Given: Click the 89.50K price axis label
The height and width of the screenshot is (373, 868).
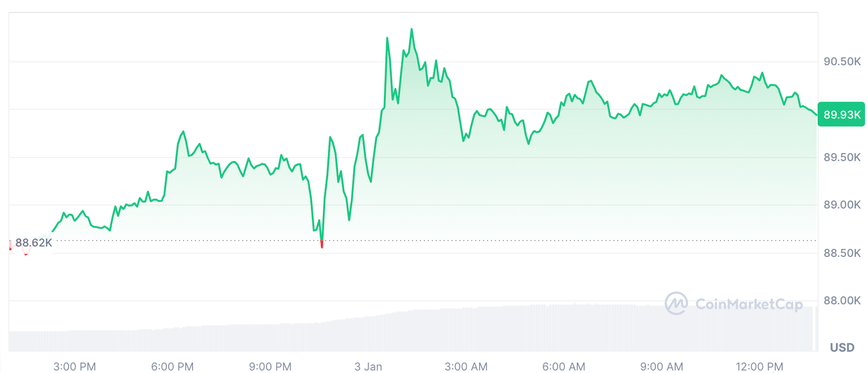Looking at the screenshot, I should click(x=842, y=157).
